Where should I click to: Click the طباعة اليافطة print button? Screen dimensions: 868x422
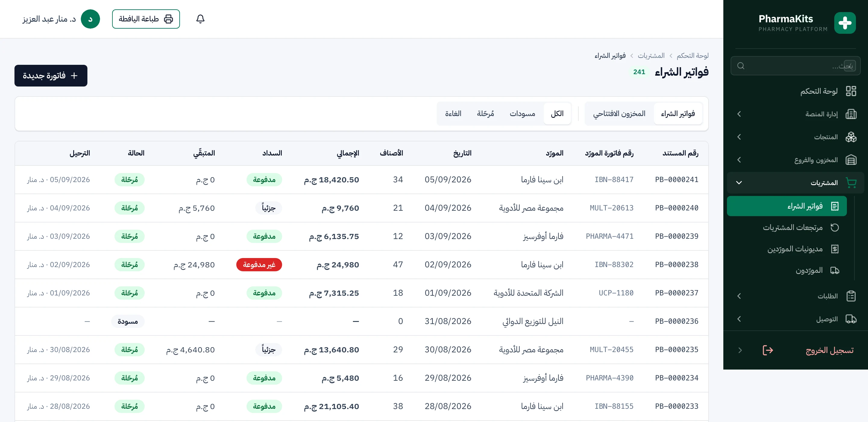click(x=146, y=19)
